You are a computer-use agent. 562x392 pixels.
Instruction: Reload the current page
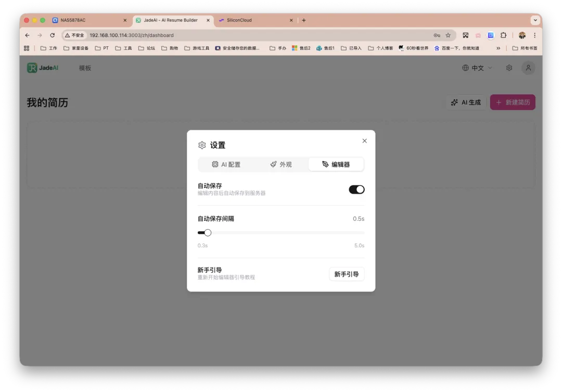tap(53, 35)
